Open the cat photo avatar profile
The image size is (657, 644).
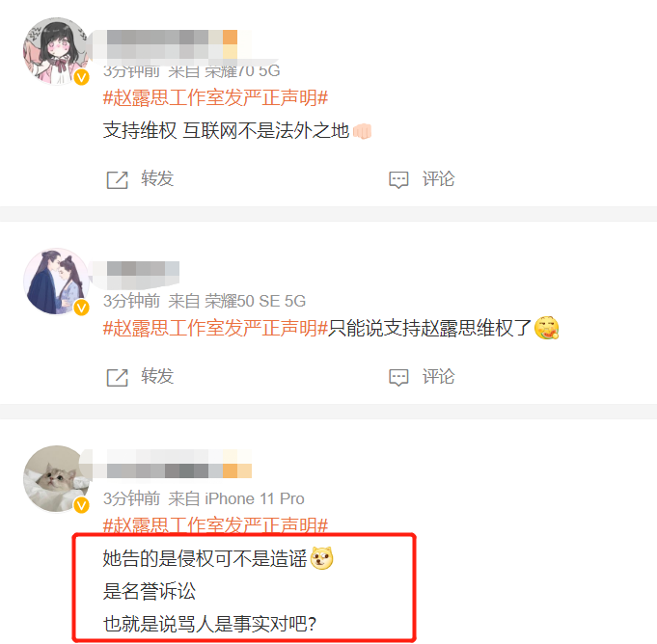56,478
